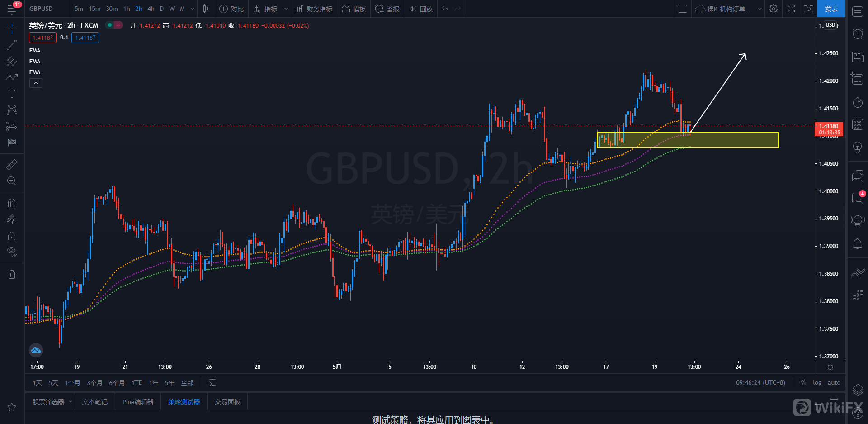Take a chart snapshot with camera icon

click(808, 9)
